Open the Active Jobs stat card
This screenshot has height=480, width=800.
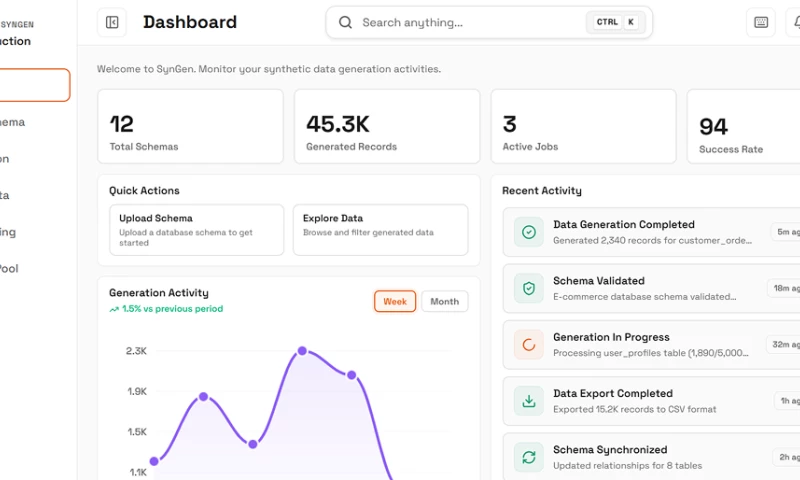(583, 127)
